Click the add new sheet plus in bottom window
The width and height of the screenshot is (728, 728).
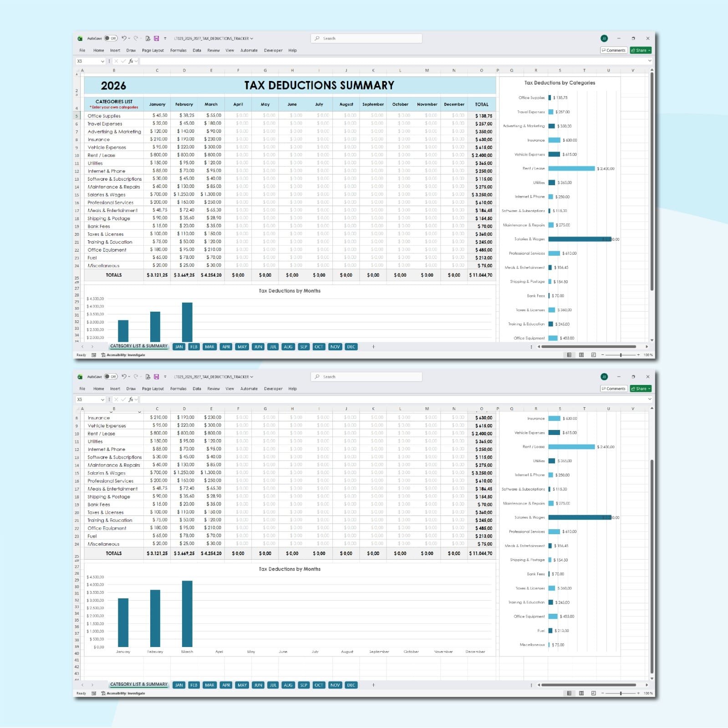373,685
